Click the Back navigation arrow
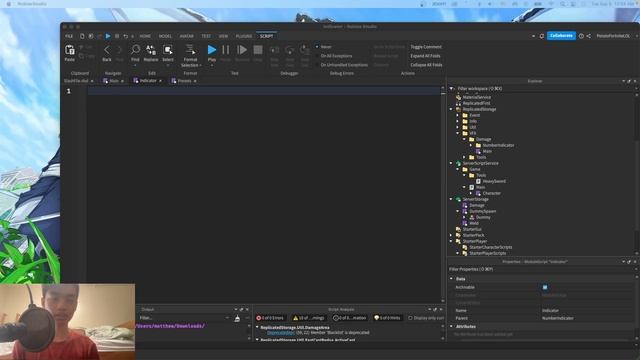Screen dimensions: 640x360 coord(107,50)
